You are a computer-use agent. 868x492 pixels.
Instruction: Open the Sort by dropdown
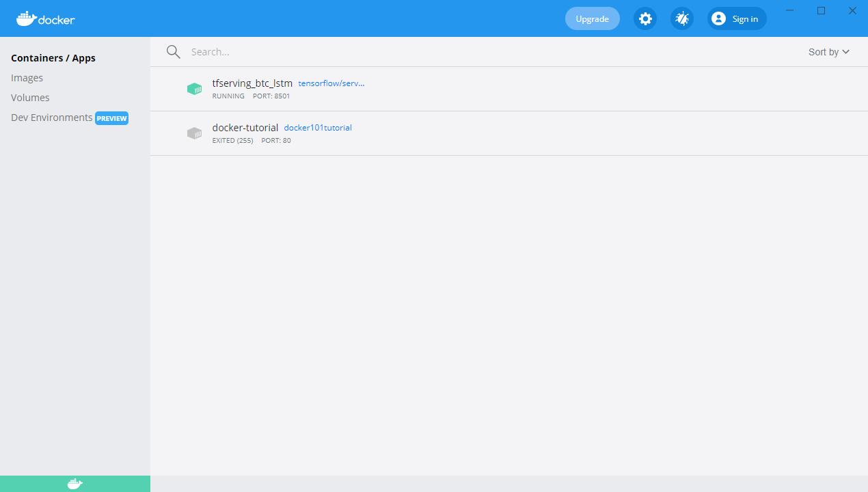[829, 52]
